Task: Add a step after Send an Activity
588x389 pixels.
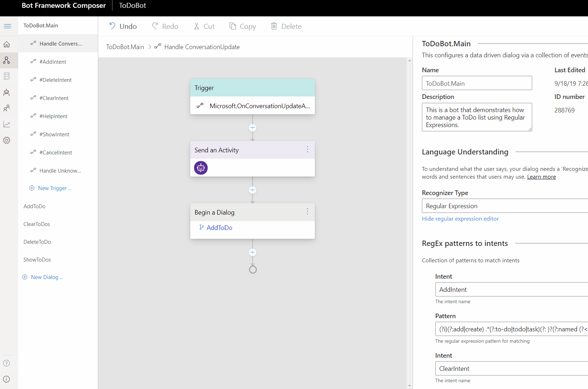Action: [x=253, y=190]
